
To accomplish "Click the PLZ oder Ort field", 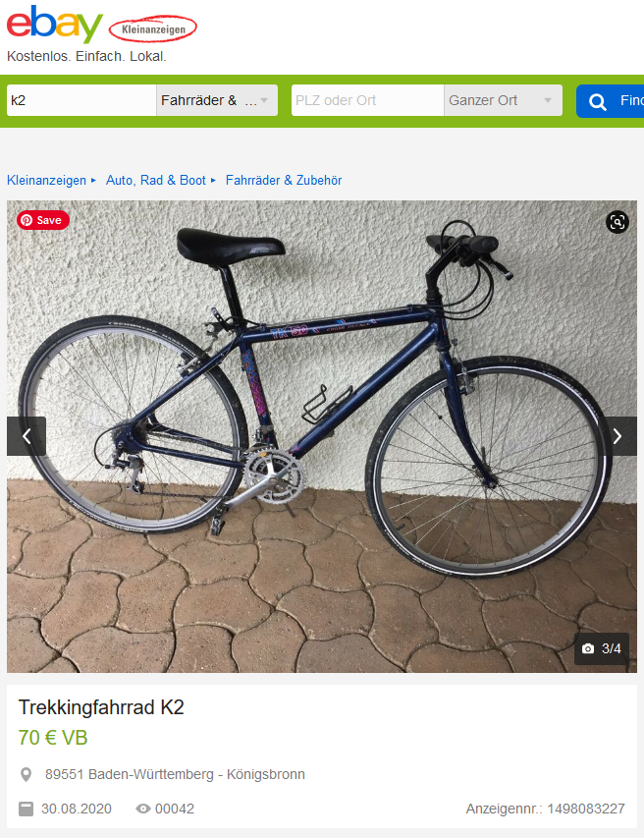I will click(x=367, y=100).
